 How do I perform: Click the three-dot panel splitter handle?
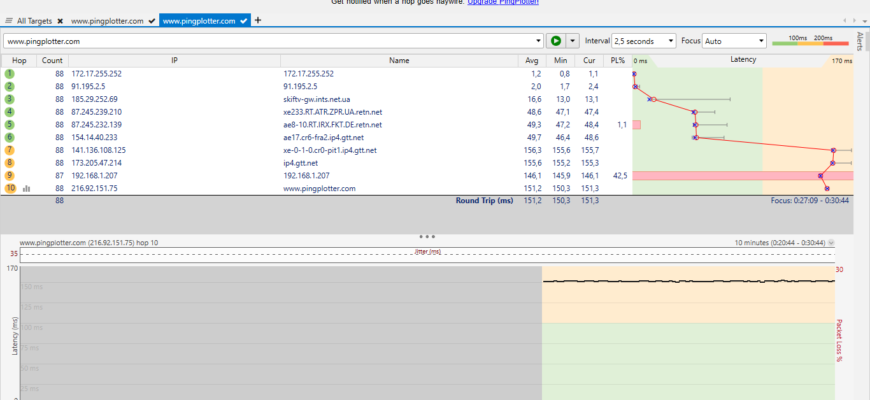coord(427,236)
